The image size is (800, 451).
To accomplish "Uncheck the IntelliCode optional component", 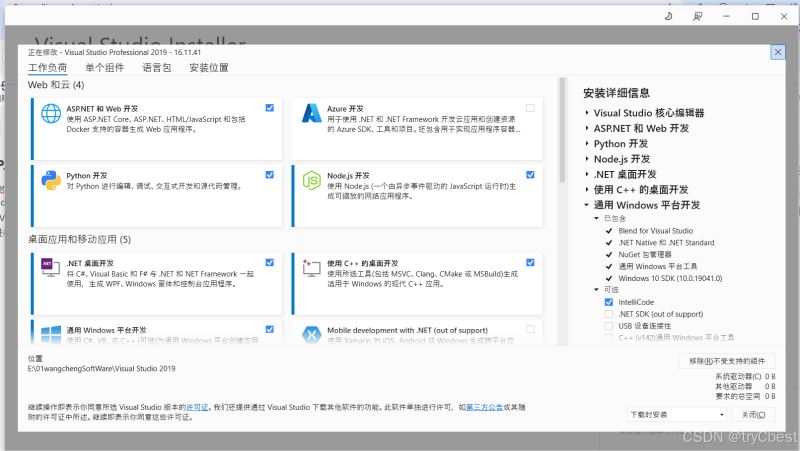I will click(x=609, y=302).
